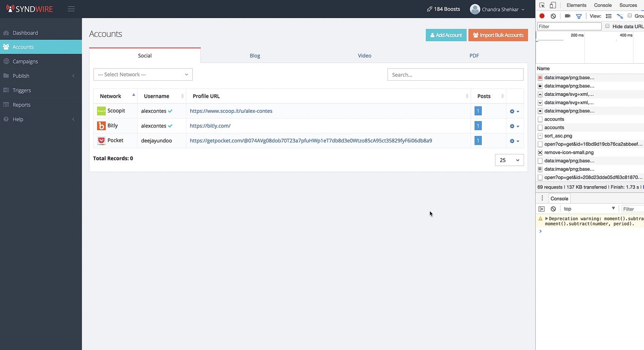Screen dimensions: 644x350
Task: Focus the accounts Search field
Action: tap(456, 74)
